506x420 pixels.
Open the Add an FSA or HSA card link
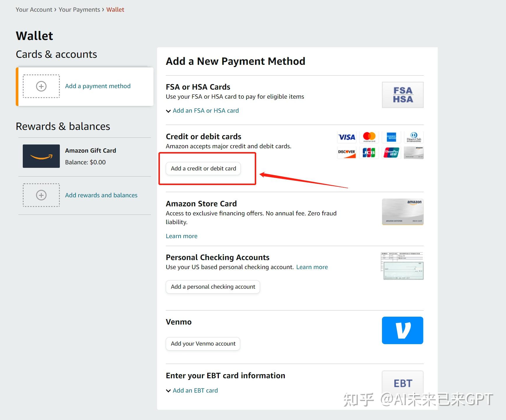pos(206,111)
